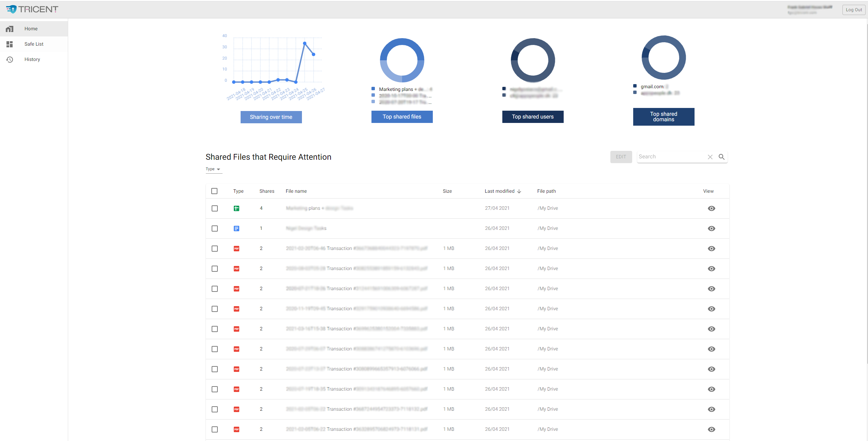Image resolution: width=868 pixels, height=441 pixels.
Task: Open the History menu item
Action: pyautogui.click(x=32, y=60)
